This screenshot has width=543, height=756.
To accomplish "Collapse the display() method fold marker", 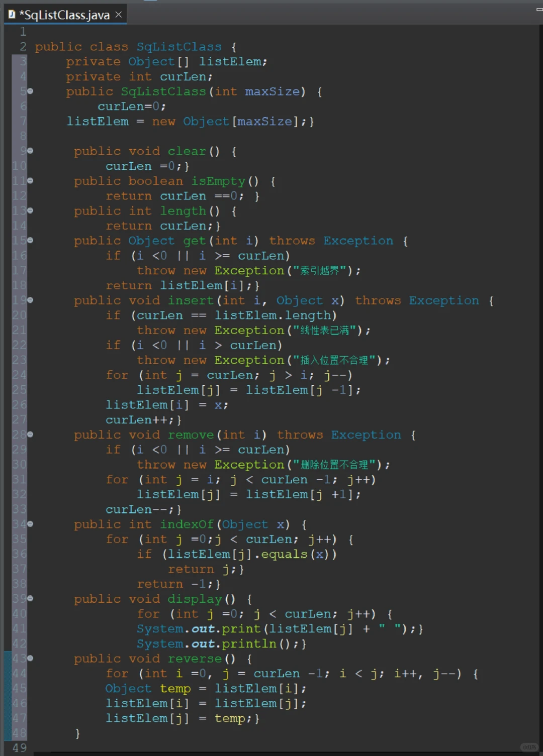I will (x=30, y=598).
